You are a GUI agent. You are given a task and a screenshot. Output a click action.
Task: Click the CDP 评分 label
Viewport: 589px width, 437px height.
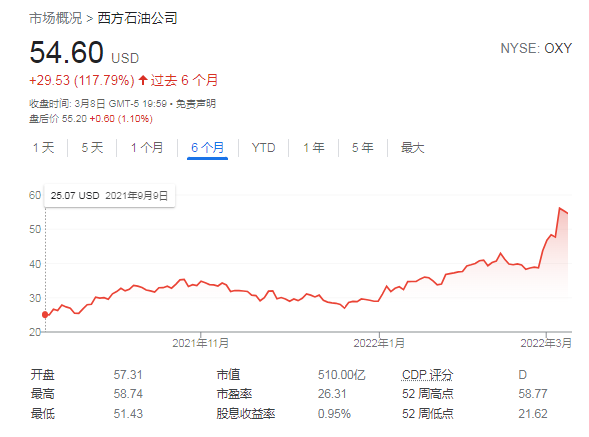(x=427, y=375)
